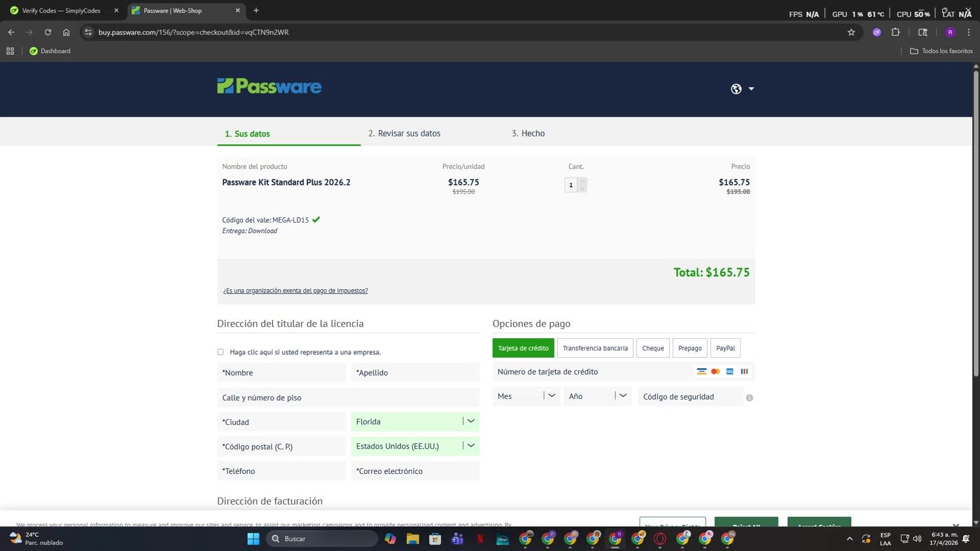Click the taskbar Buscar search box
Image resolution: width=980 pixels, height=551 pixels.
coord(322,539)
